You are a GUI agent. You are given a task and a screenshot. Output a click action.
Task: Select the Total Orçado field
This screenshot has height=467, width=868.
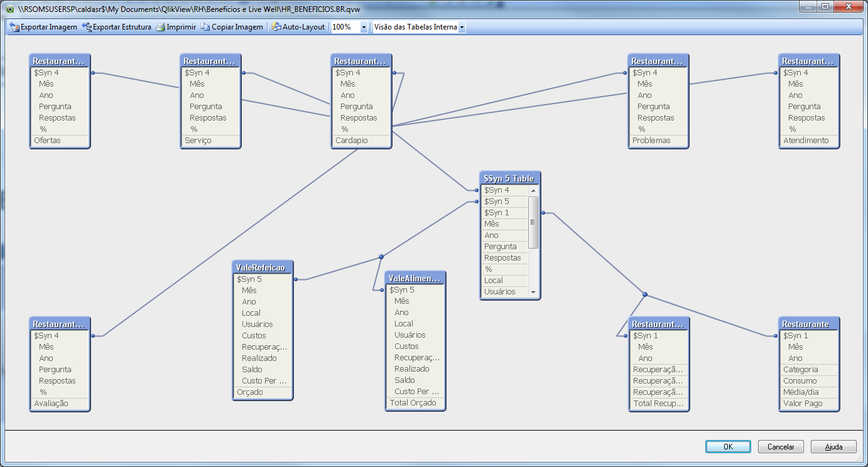coord(413,403)
